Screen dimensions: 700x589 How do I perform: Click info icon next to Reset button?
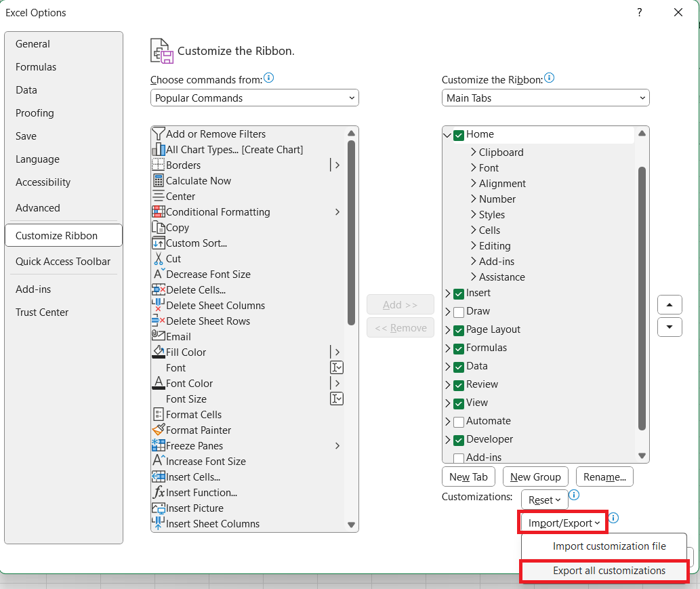574,495
